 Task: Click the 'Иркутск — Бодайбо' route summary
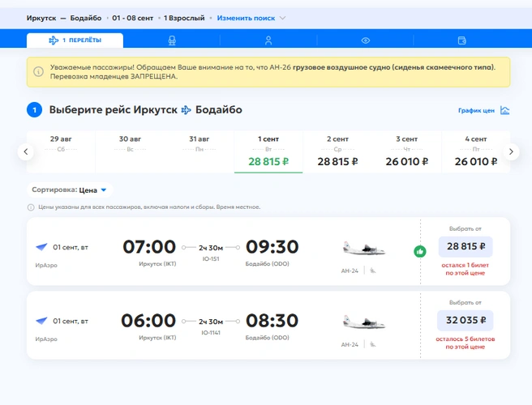click(64, 18)
